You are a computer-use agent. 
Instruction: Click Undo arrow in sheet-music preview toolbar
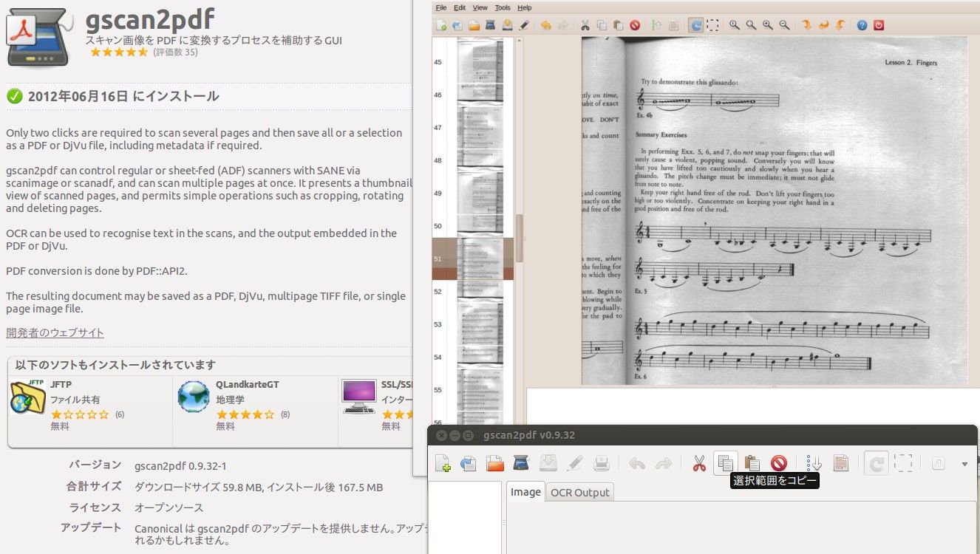(x=545, y=25)
